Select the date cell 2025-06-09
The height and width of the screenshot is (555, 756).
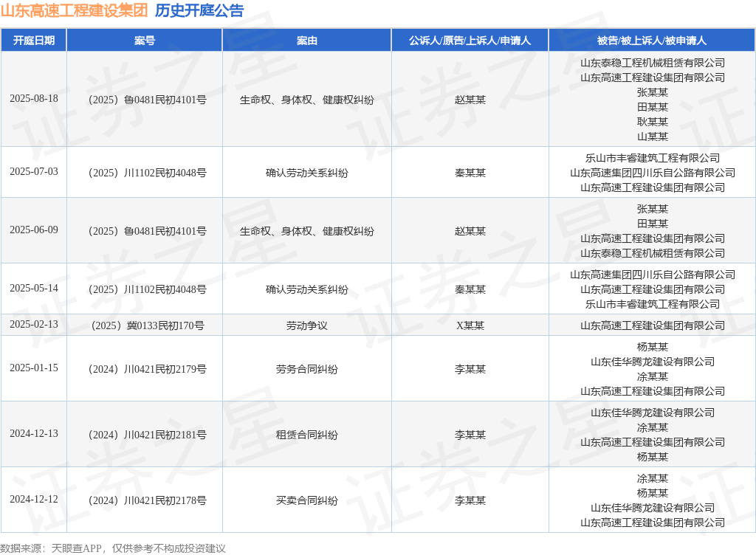pyautogui.click(x=34, y=230)
